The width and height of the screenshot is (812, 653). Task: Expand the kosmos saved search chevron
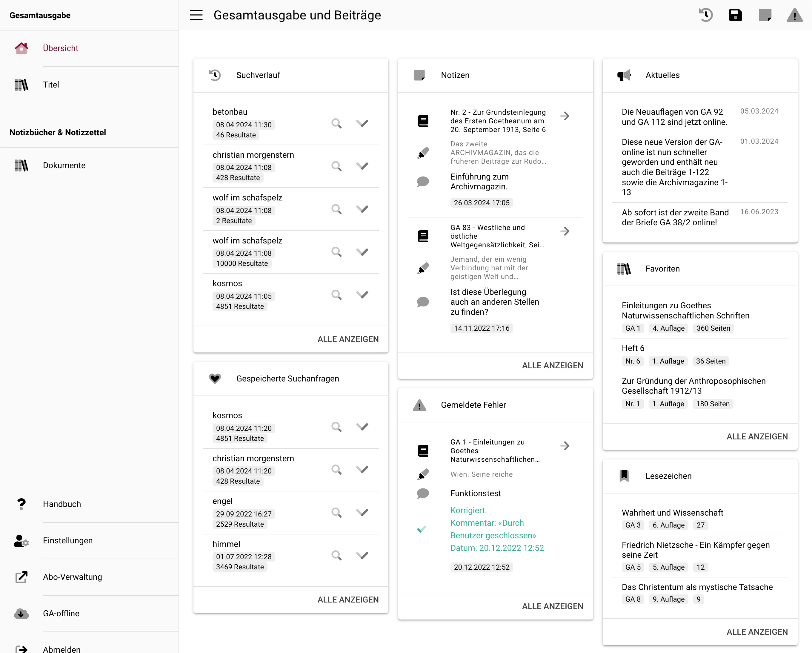click(362, 427)
